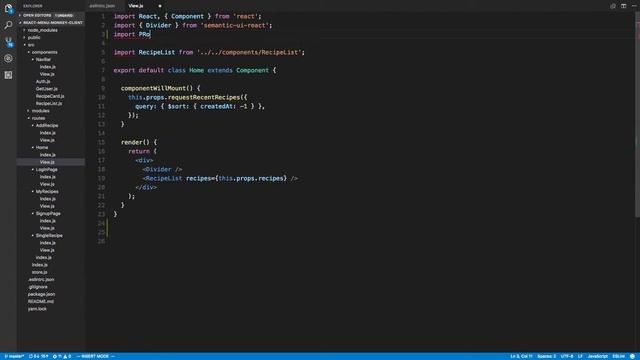Open index.js under the AddRecipe folder
640x360 pixels.
pyautogui.click(x=47, y=133)
